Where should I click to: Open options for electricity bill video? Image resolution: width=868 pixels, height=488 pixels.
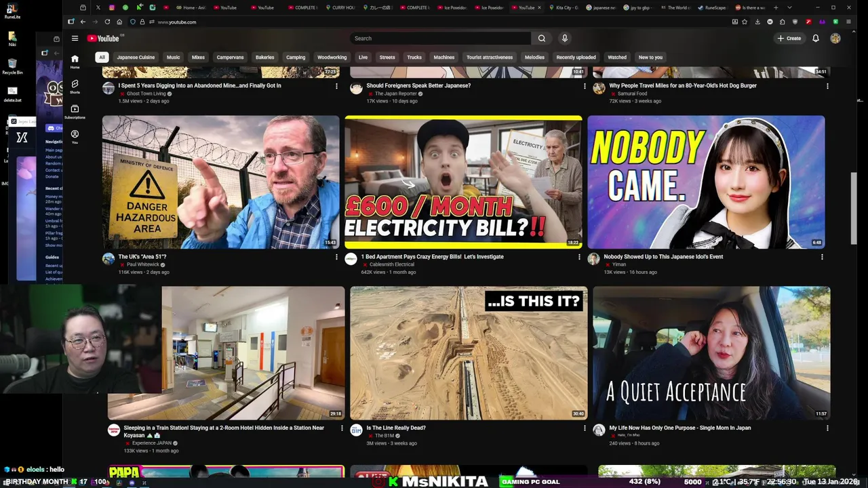pos(579,257)
